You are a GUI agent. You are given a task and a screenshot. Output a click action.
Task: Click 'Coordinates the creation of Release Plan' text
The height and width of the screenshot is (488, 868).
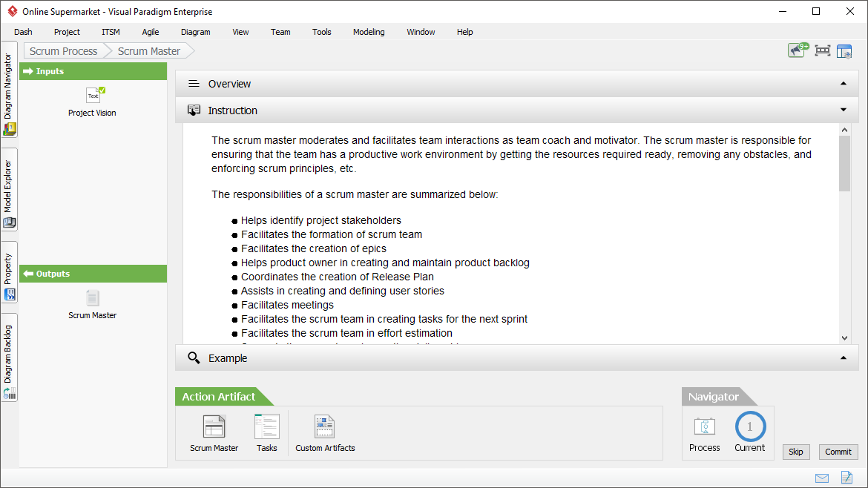337,277
